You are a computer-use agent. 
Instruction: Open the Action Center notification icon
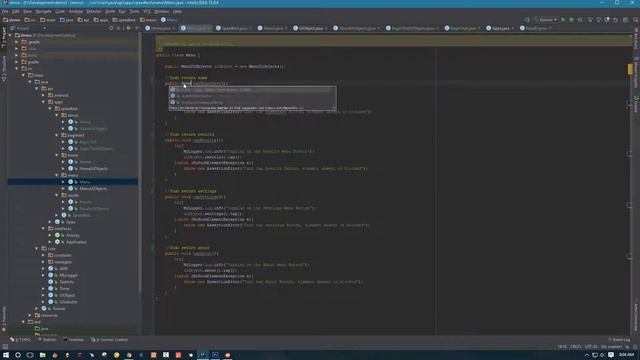(611, 355)
